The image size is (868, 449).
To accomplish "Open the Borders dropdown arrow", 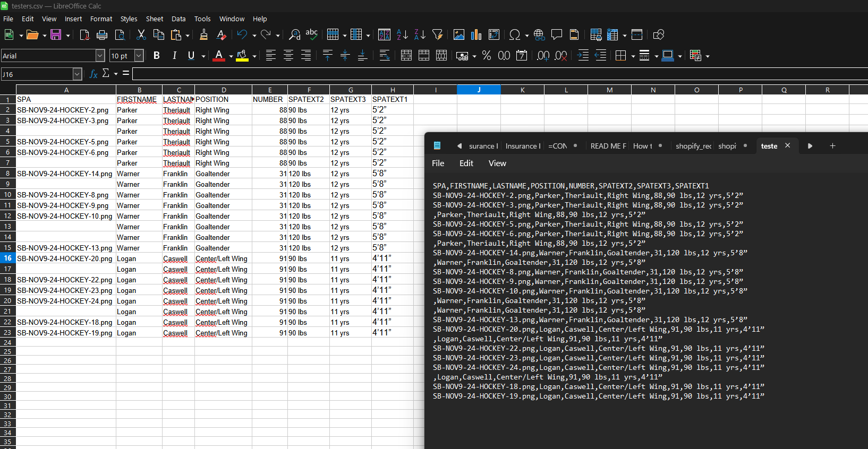I will (633, 56).
